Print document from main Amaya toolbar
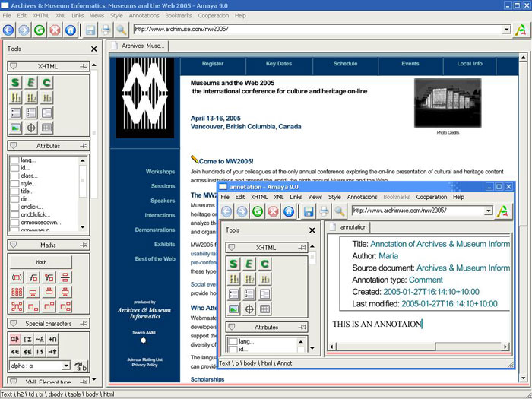Image resolution: width=532 pixels, height=399 pixels. [x=106, y=30]
